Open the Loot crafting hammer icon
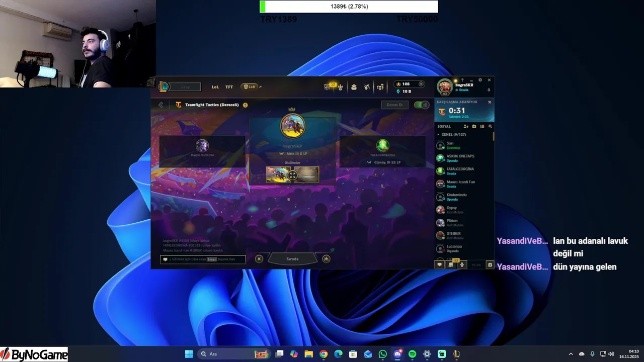Screen dimensions: 644x362 pos(367,87)
